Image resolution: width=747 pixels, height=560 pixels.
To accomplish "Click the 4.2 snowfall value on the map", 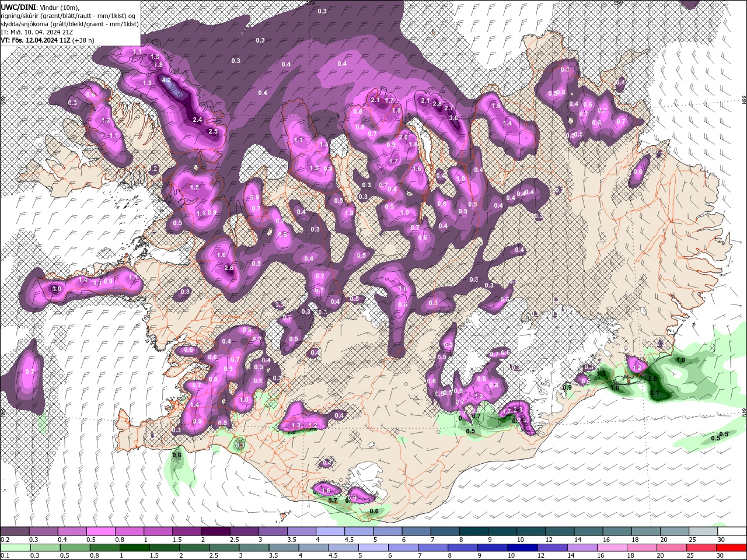I will (166, 80).
